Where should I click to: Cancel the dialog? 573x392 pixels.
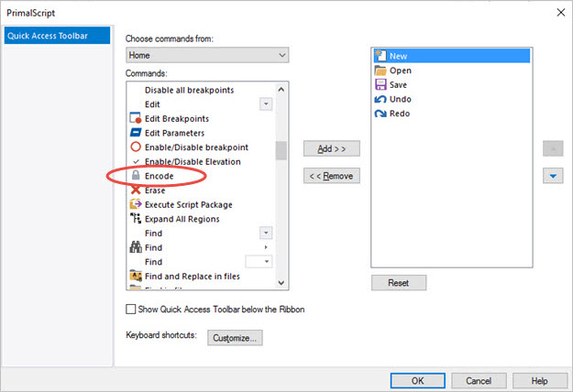[479, 380]
